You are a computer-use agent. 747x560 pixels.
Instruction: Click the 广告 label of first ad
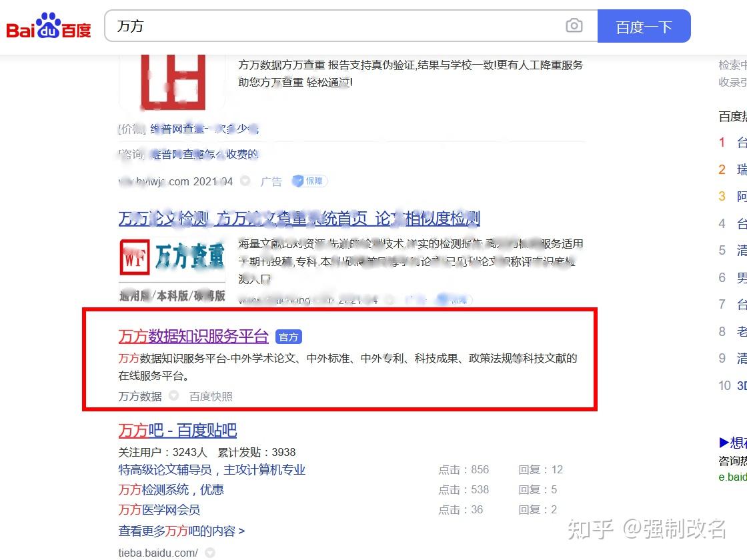pos(271,181)
